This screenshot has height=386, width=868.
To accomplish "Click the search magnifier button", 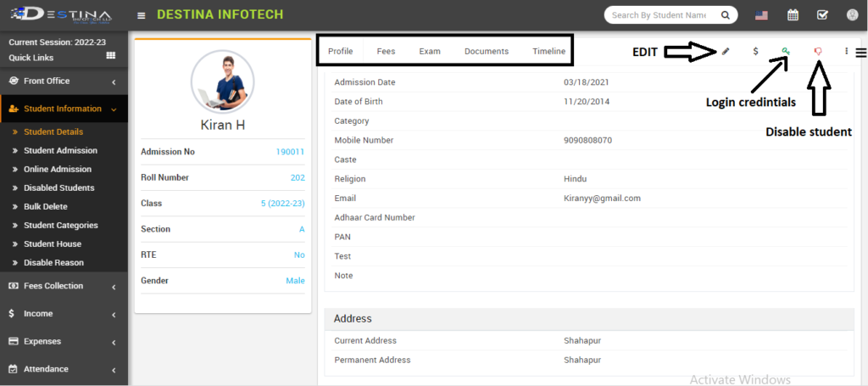I will click(725, 15).
